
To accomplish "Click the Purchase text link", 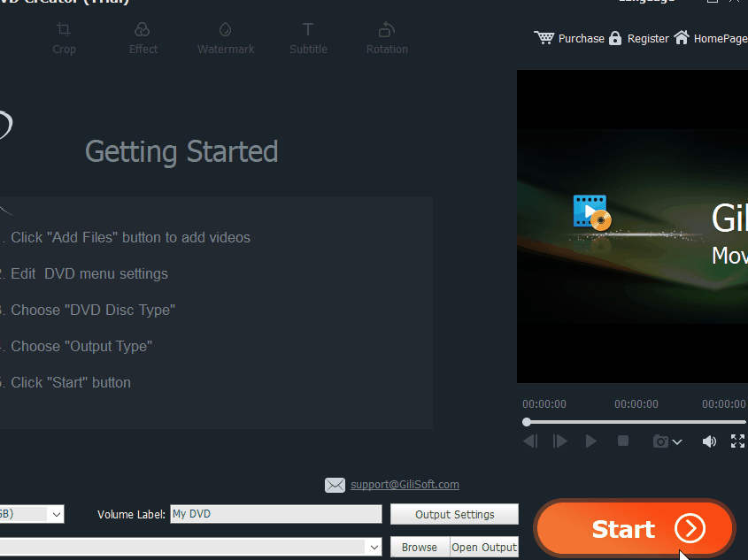I will pos(581,39).
